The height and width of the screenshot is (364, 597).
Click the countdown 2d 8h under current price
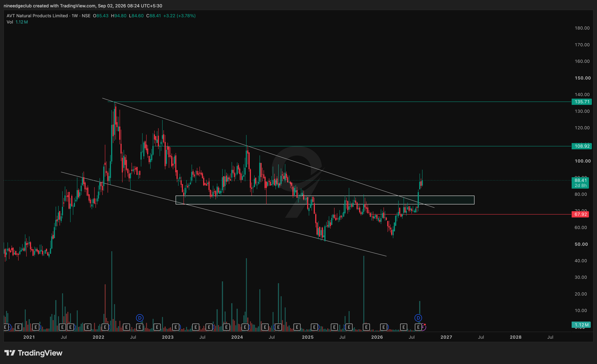point(580,185)
